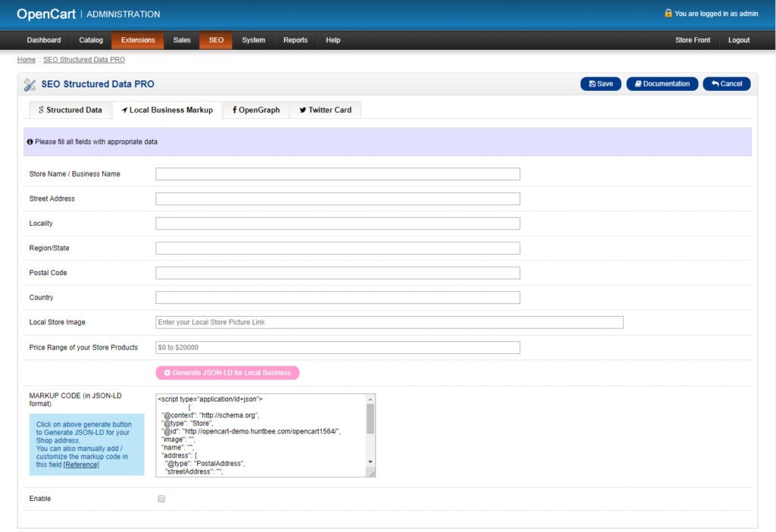Image resolution: width=776 pixels, height=532 pixels.
Task: Generate JSON-LD for Local Business
Action: tap(227, 373)
